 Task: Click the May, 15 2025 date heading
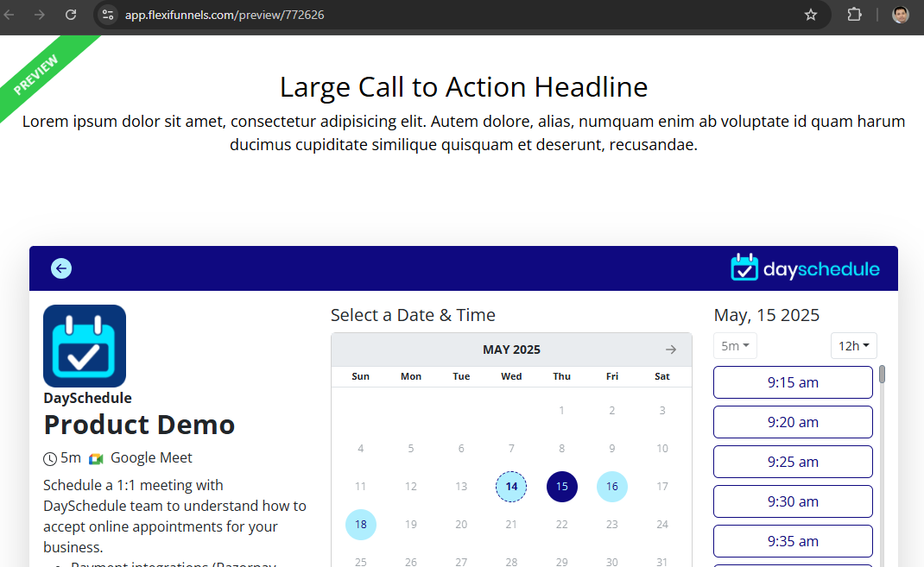click(x=766, y=315)
